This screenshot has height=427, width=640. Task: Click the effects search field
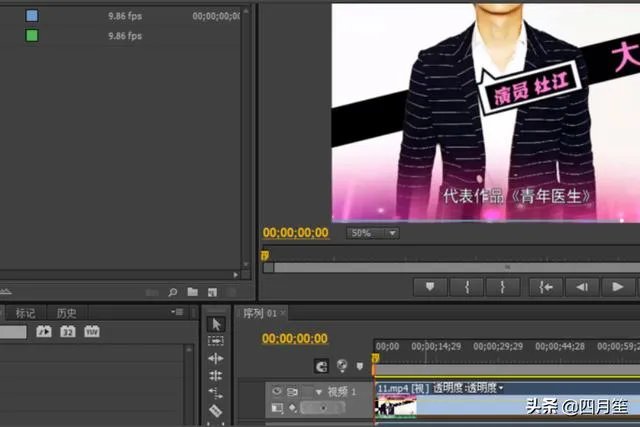13,332
